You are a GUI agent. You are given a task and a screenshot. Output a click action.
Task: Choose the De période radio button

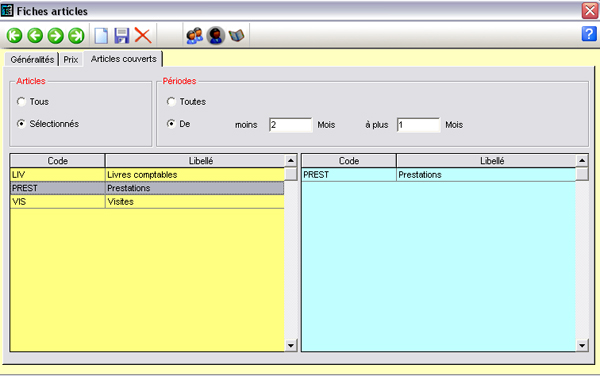tap(171, 124)
